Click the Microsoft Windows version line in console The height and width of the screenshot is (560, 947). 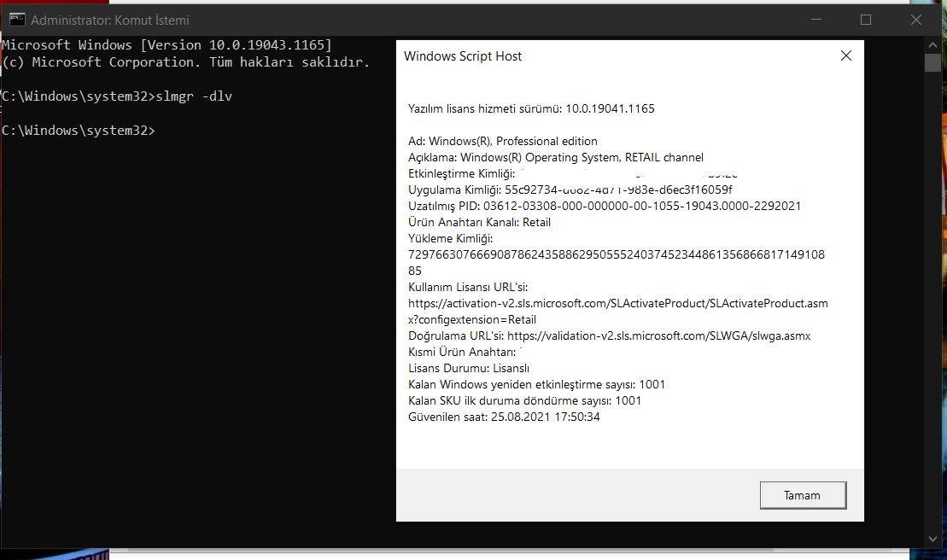167,45
